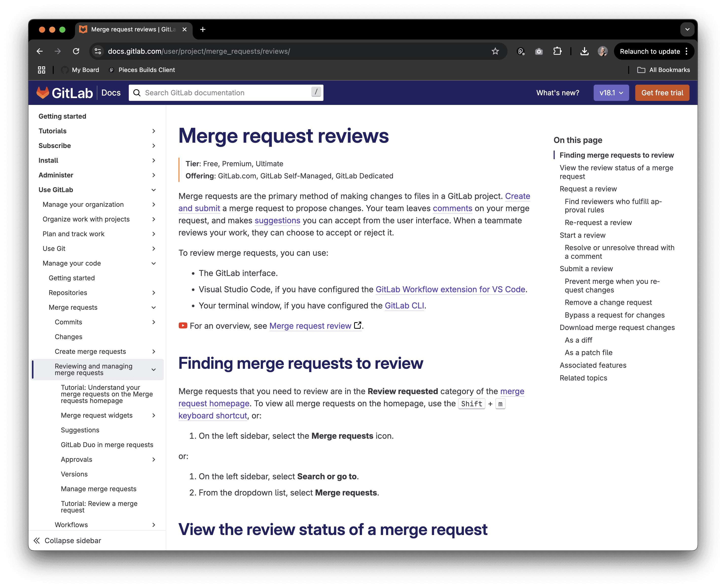Screen dimensions: 726x588
Task: Open the Downloads icon in toolbar
Action: (x=584, y=51)
